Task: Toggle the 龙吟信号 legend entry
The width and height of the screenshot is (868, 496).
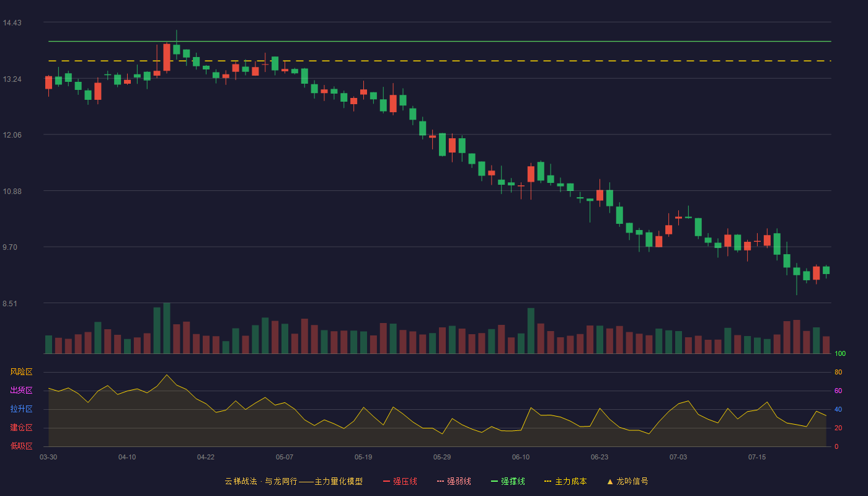Action: tap(627, 481)
